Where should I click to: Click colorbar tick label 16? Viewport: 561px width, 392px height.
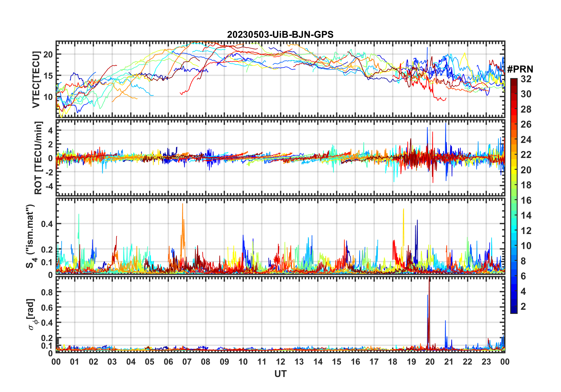coord(526,200)
